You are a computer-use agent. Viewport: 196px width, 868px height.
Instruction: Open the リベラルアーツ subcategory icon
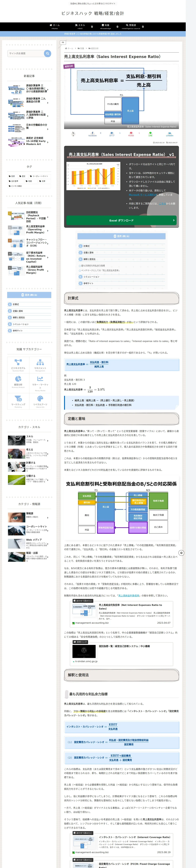pos(40,401)
